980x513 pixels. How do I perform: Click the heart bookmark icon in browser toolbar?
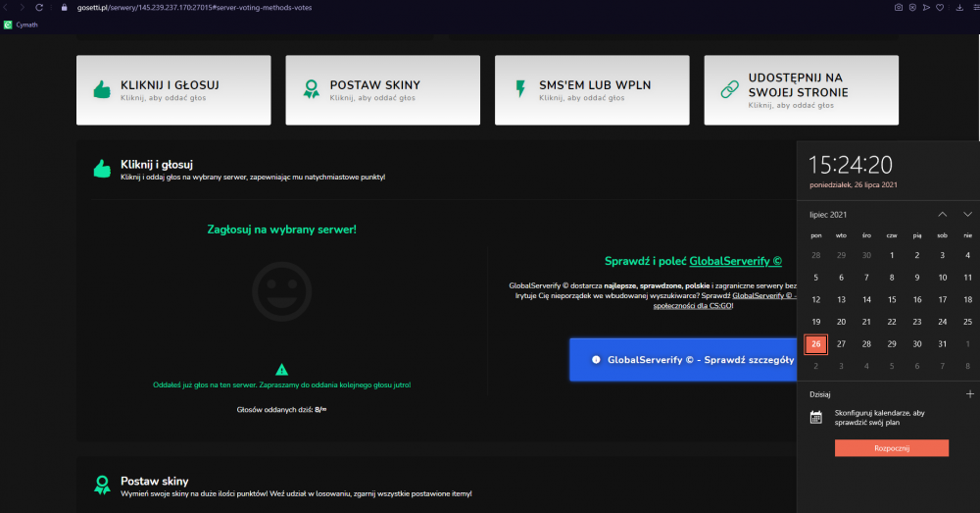(x=940, y=8)
